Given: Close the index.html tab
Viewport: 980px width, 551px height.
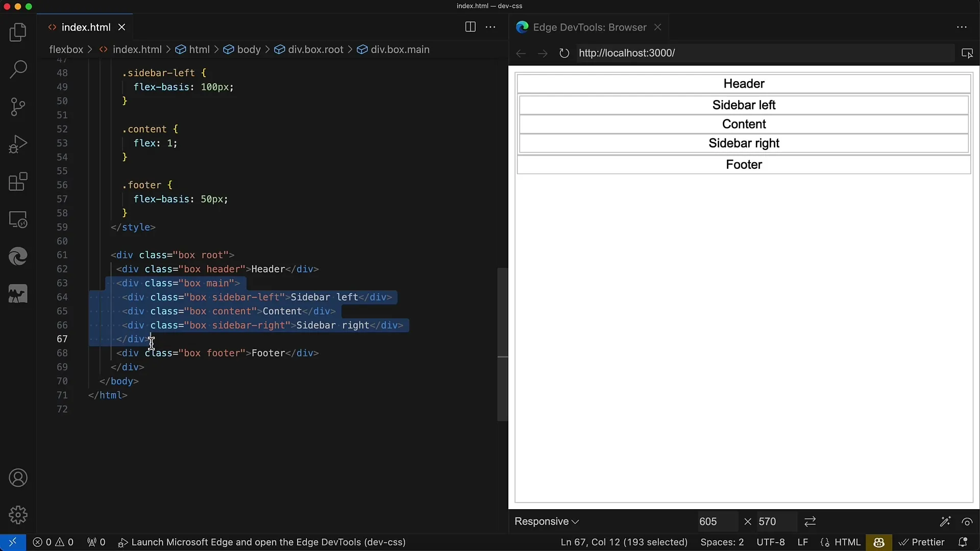Looking at the screenshot, I should [x=122, y=27].
